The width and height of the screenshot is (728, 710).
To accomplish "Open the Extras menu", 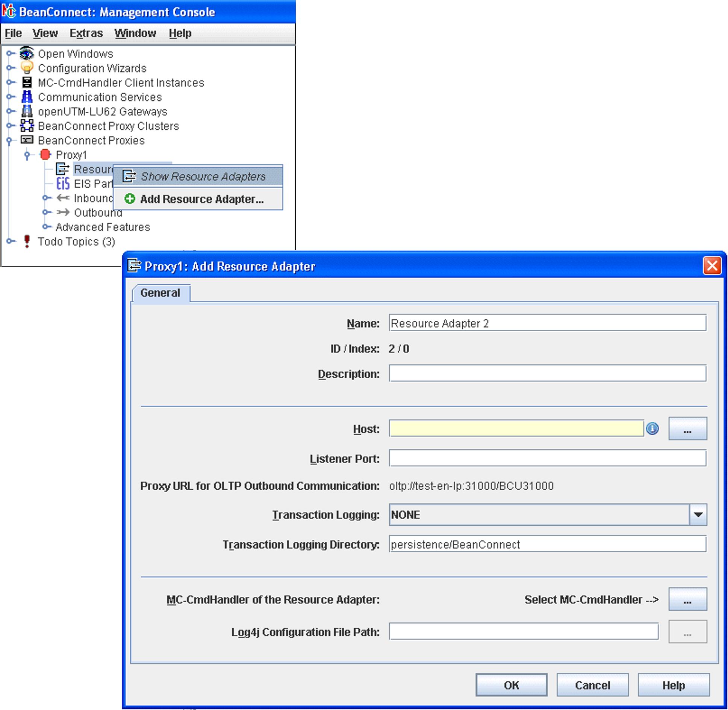I will (x=86, y=33).
